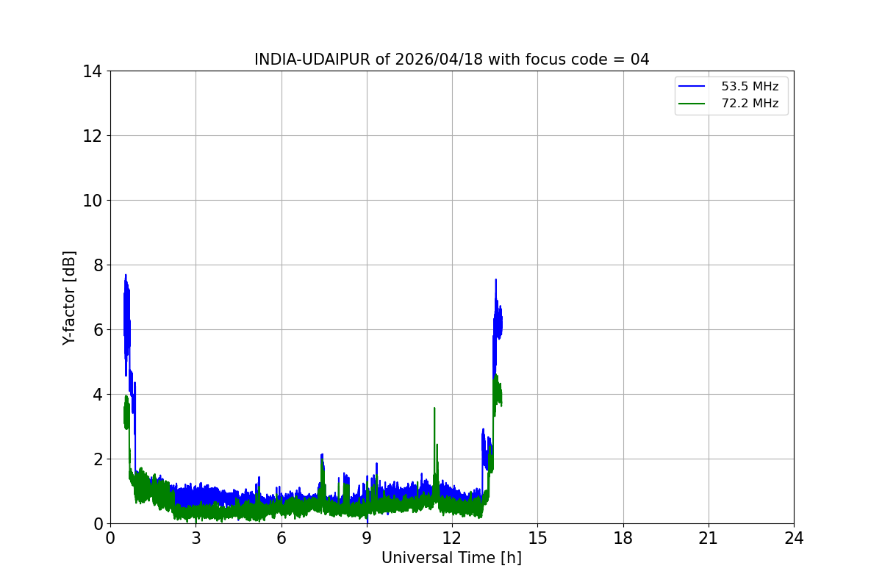This screenshot has width=882, height=588.
Task: Click the 'Universal Time [h]' axis label
Action: [451, 558]
